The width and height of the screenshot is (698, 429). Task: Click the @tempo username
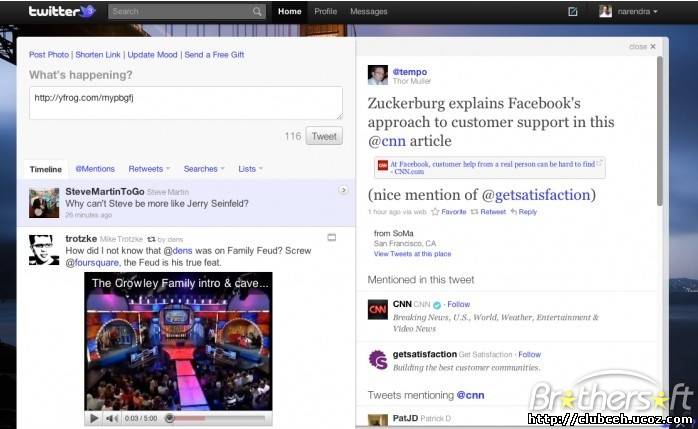[x=410, y=72]
